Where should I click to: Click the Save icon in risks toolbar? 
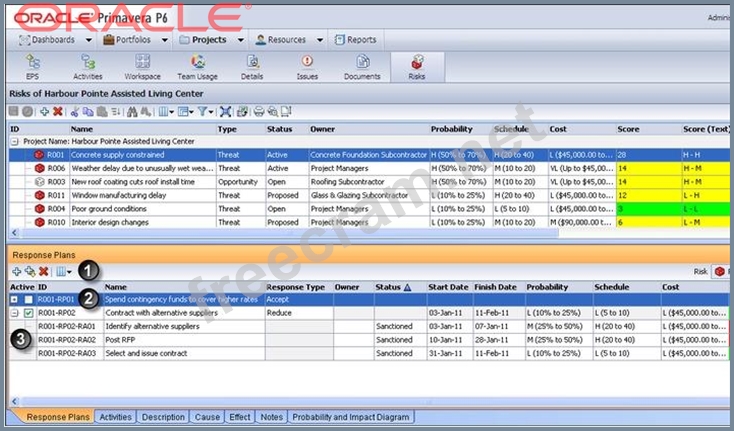click(x=14, y=111)
